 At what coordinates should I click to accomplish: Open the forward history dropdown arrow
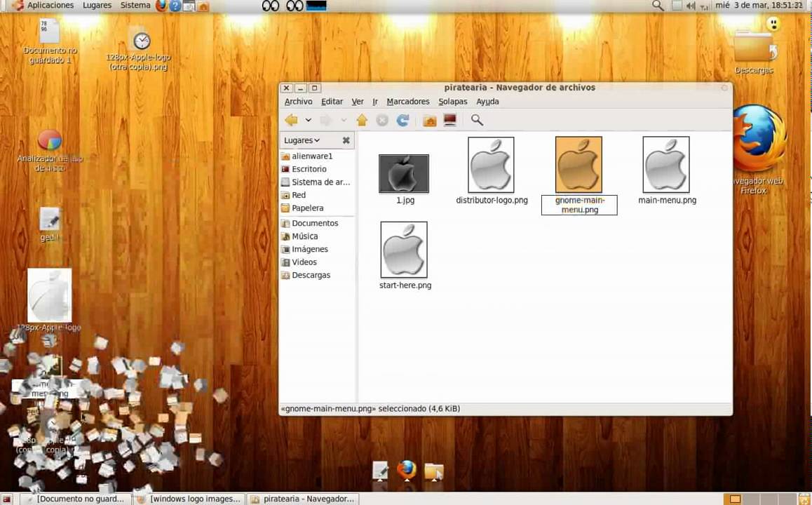point(344,120)
